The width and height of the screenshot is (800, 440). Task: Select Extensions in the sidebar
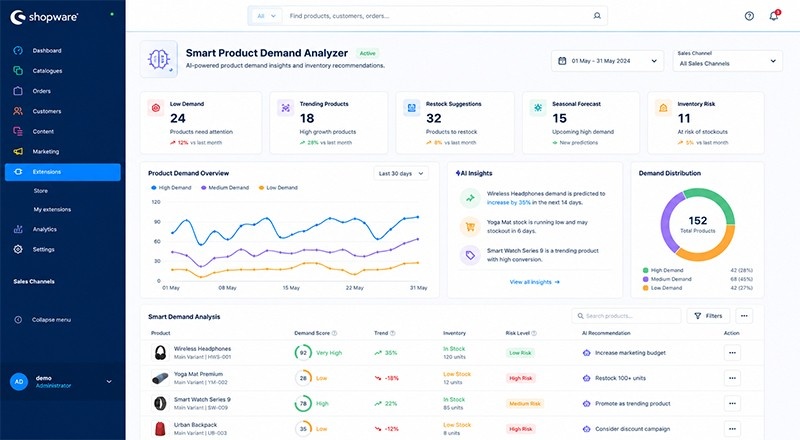tap(63, 172)
